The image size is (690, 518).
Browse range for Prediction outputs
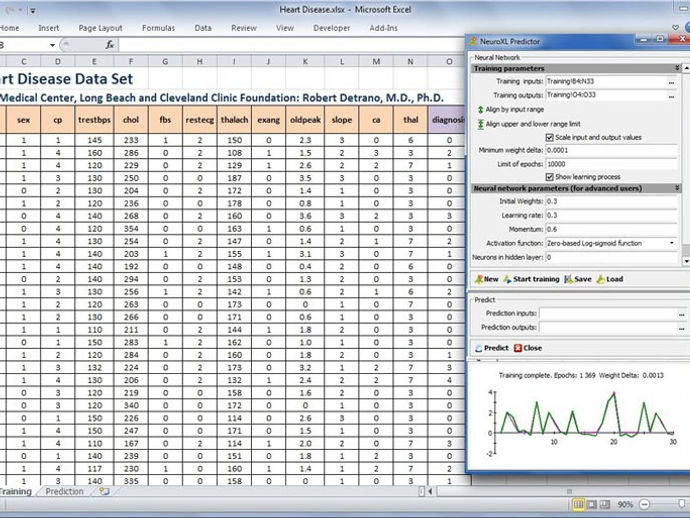681,328
